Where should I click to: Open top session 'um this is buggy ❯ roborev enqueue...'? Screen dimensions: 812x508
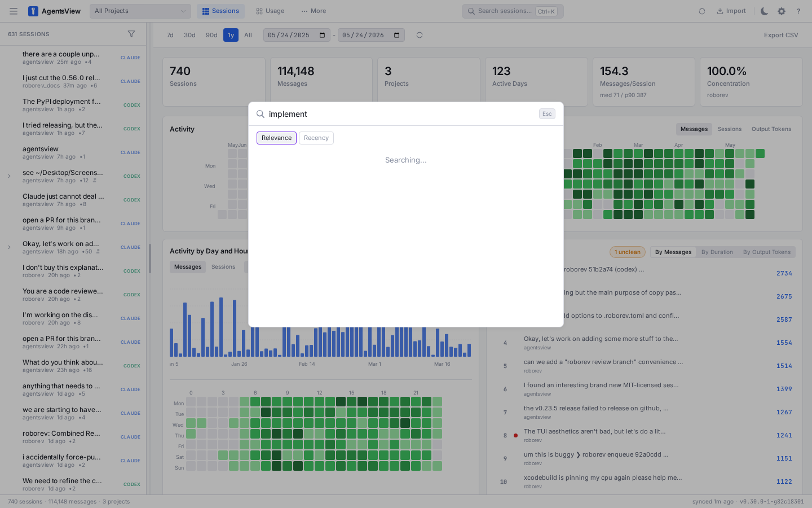(x=646, y=458)
